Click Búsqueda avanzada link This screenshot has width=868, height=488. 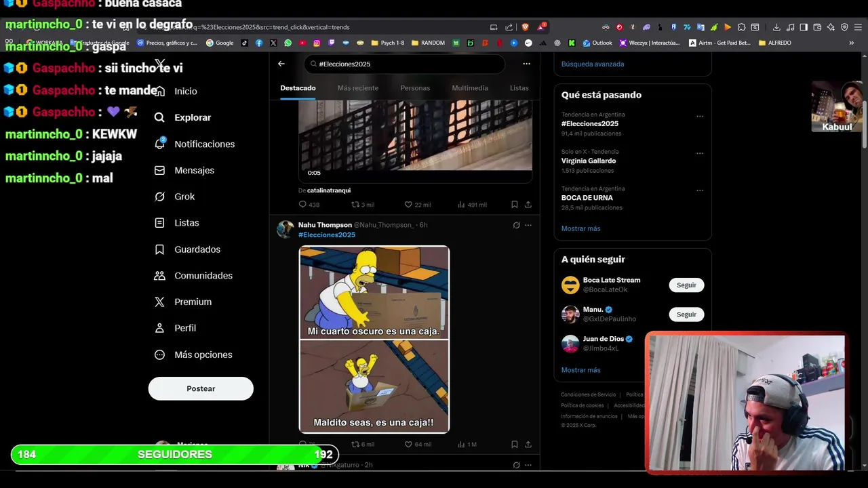pyautogui.click(x=593, y=64)
